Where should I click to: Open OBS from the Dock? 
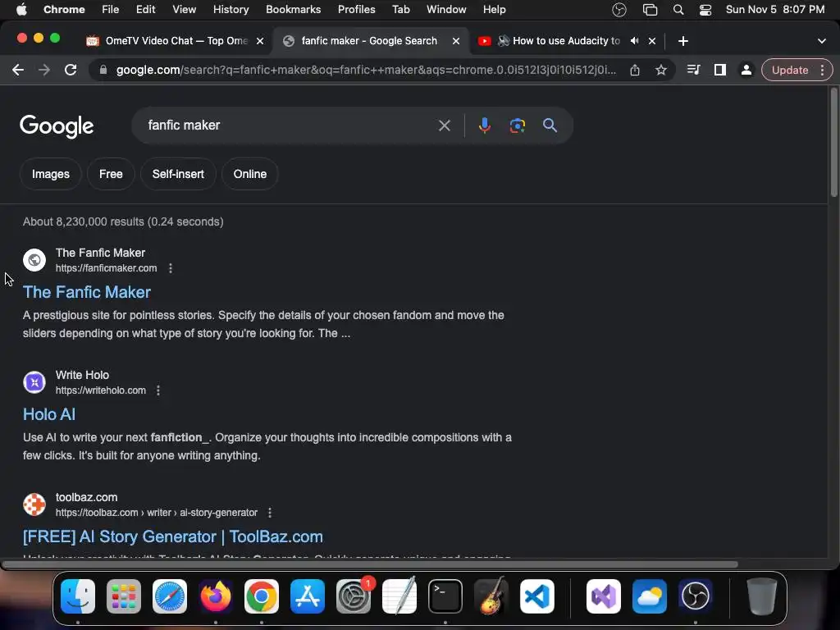(x=696, y=596)
